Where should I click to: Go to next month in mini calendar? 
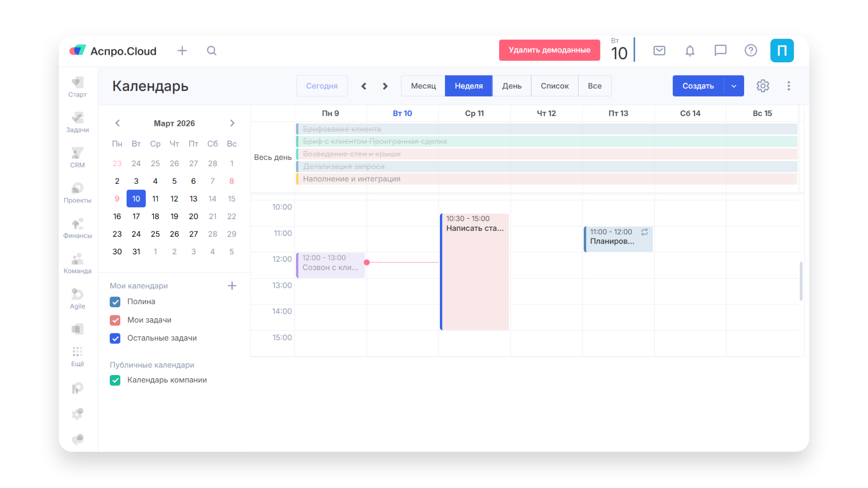click(x=232, y=123)
